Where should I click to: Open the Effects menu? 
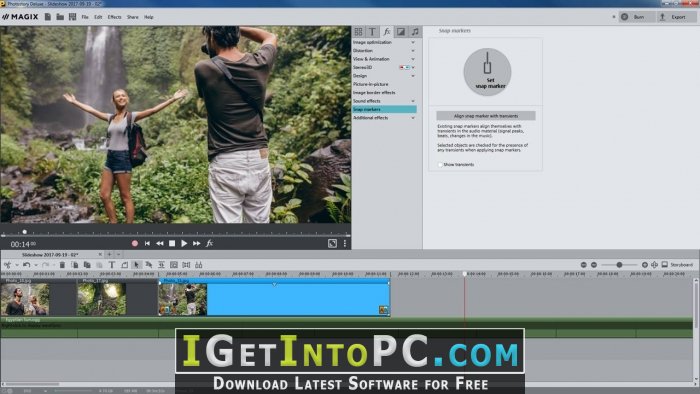tap(114, 17)
